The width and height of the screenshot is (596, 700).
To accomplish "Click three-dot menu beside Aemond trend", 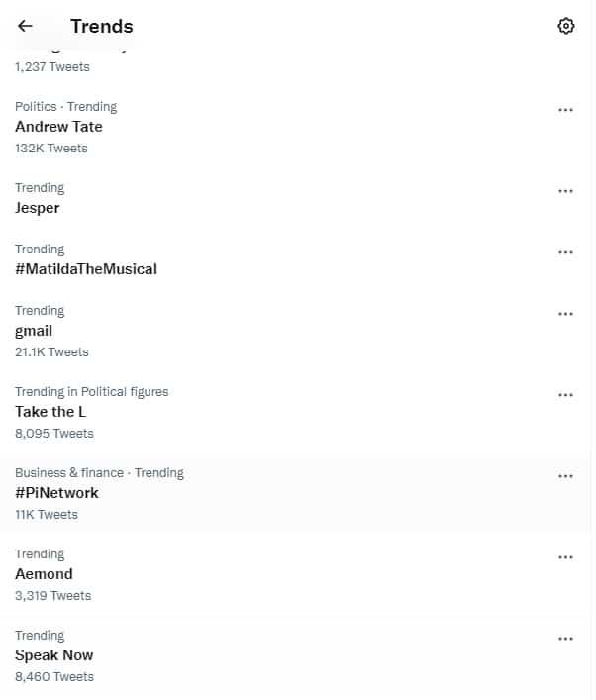I will (565, 557).
